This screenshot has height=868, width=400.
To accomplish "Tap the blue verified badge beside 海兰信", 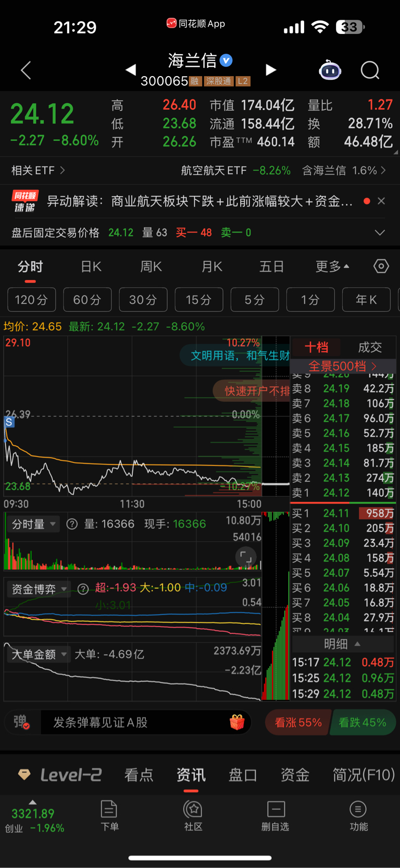I will [226, 60].
